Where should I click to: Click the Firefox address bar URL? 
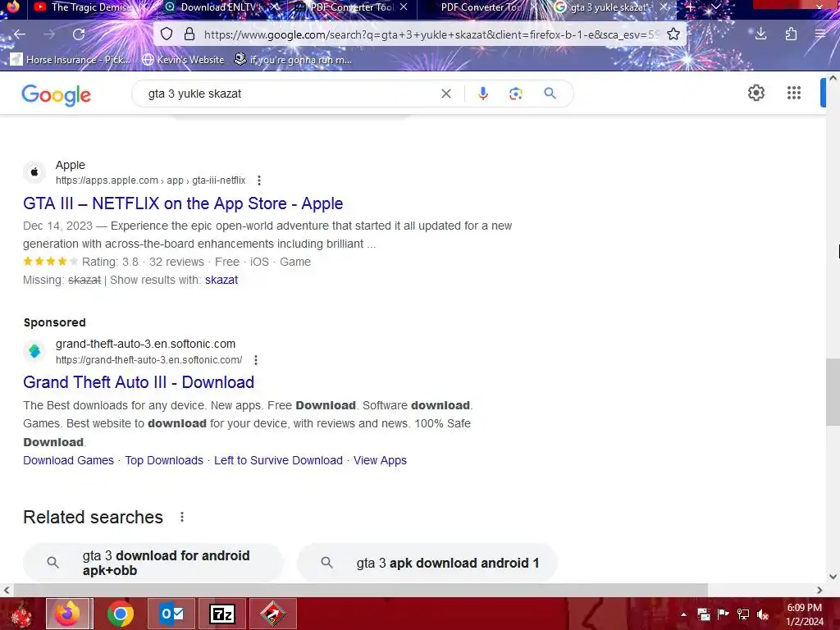coord(431,34)
